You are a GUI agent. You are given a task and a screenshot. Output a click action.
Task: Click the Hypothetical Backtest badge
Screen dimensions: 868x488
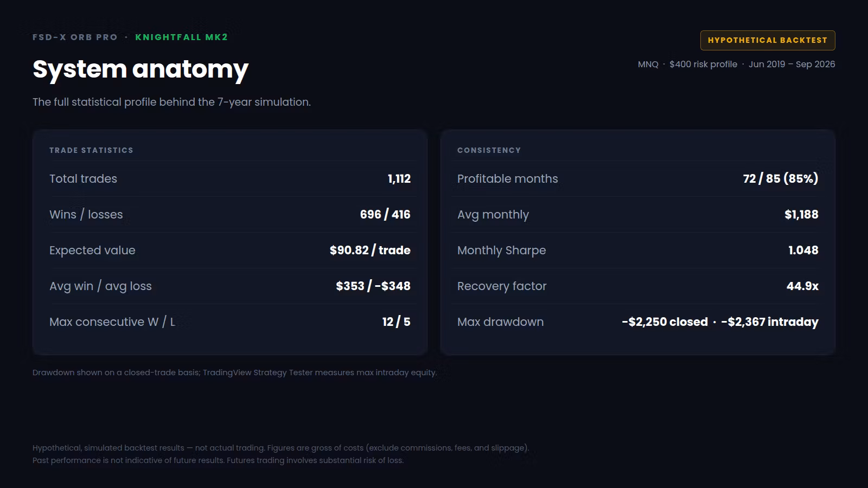[x=768, y=40]
